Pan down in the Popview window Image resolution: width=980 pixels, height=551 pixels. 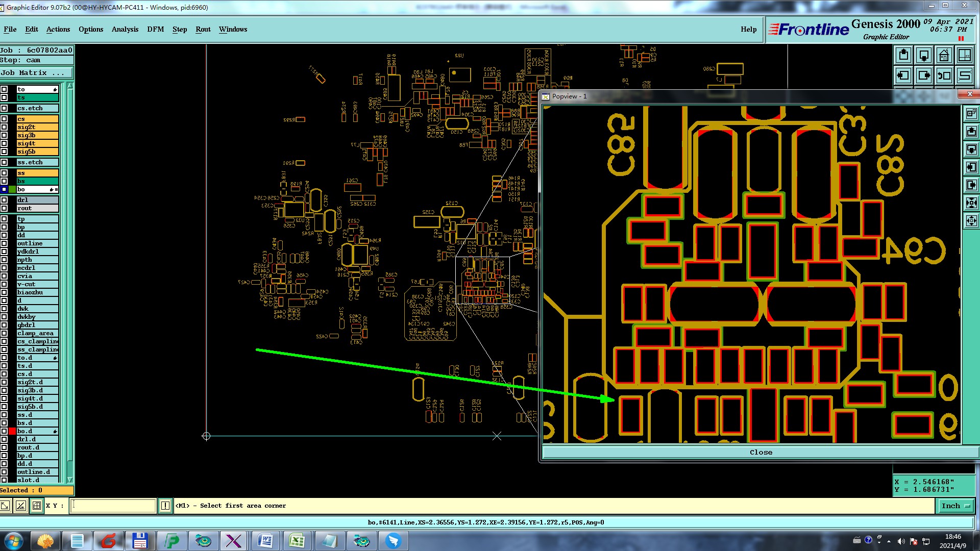click(971, 149)
